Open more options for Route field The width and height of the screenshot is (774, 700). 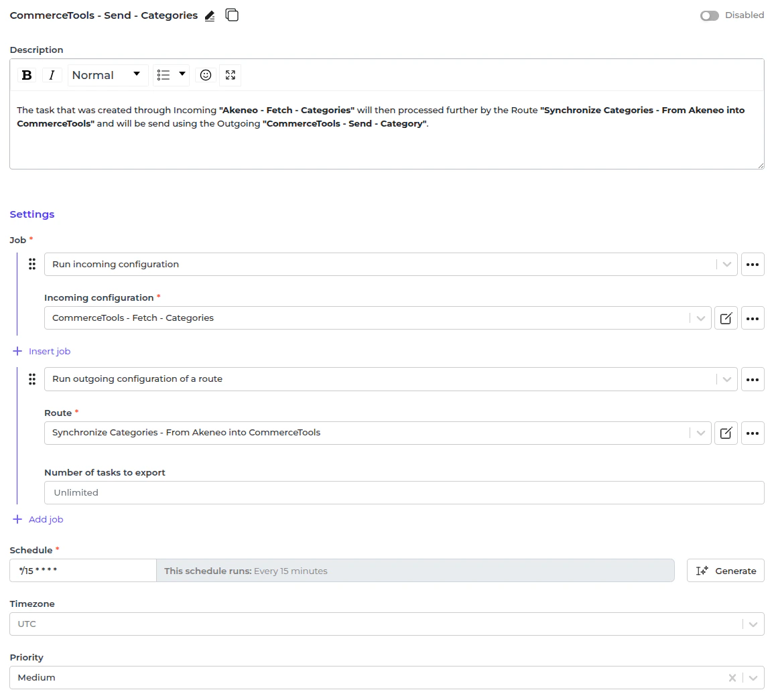pyautogui.click(x=753, y=433)
